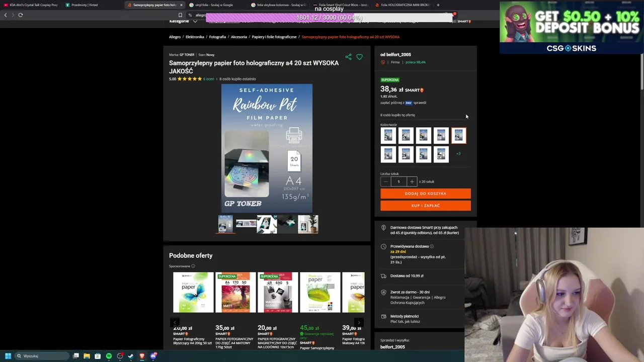Open Papiery i folie fotograficzne breadcrumb
Screen dimensions: 644x362
click(x=274, y=37)
